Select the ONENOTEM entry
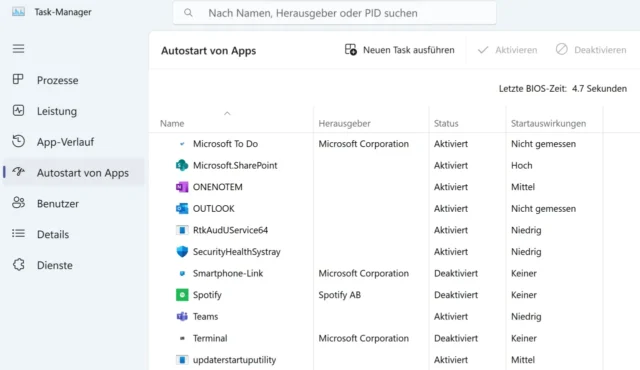The width and height of the screenshot is (640, 370). [218, 187]
